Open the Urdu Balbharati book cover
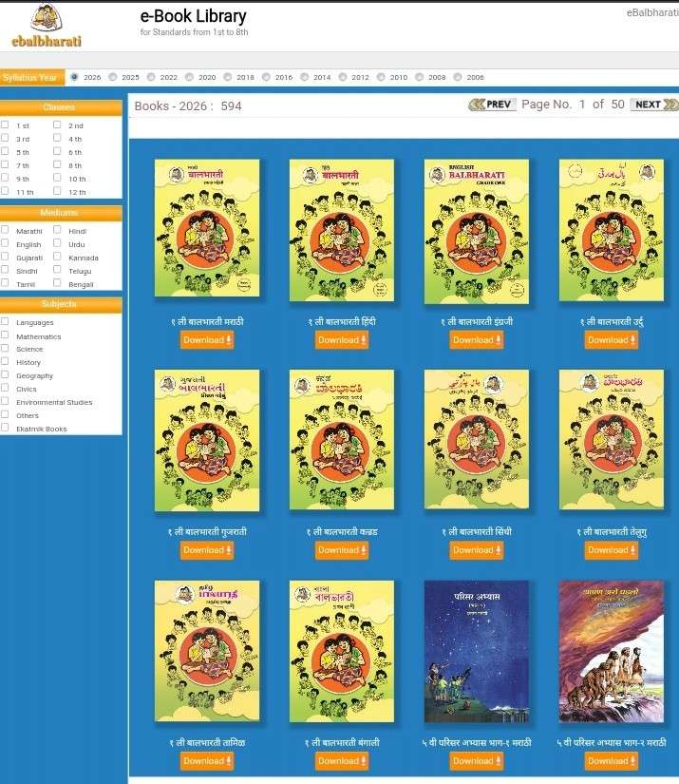Screen dimensions: 679x784 612,230
